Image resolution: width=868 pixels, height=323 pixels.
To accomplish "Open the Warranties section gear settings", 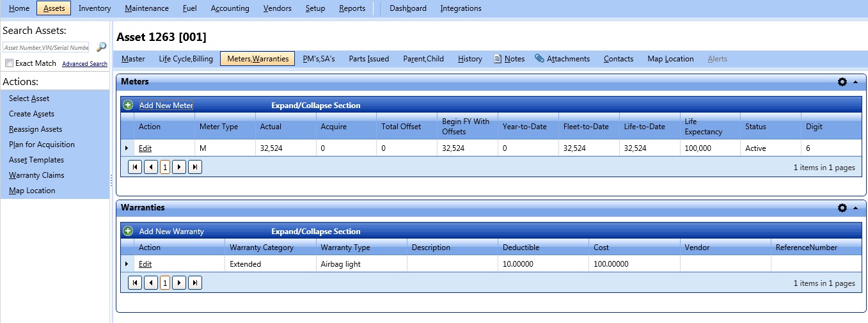I will (x=842, y=208).
